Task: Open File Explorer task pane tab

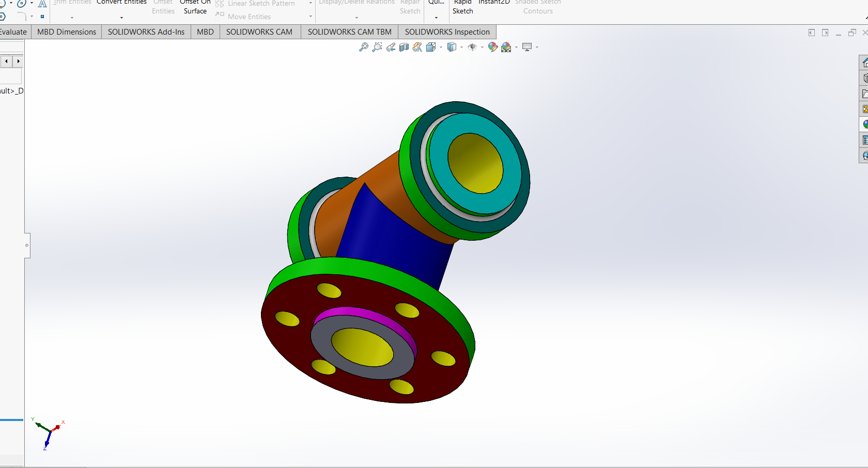Action: 864,93
